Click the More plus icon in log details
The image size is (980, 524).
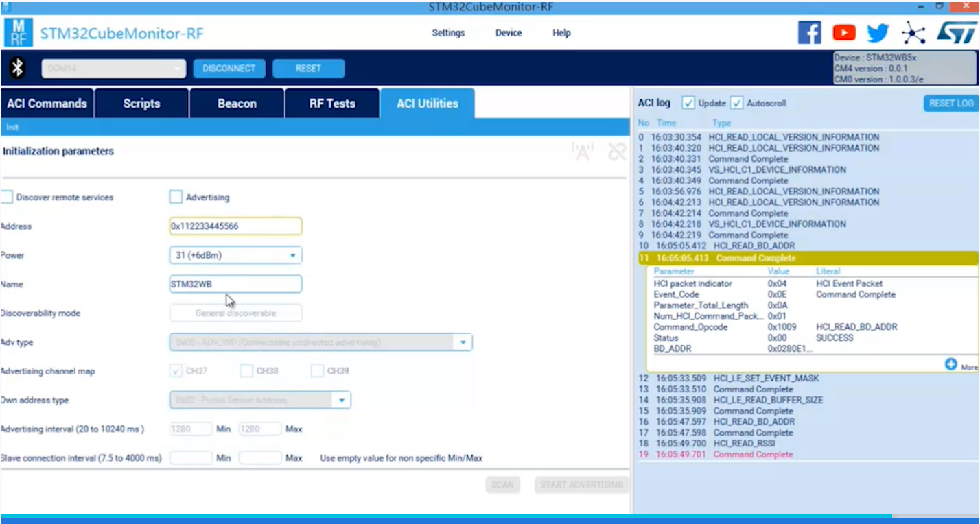point(950,364)
